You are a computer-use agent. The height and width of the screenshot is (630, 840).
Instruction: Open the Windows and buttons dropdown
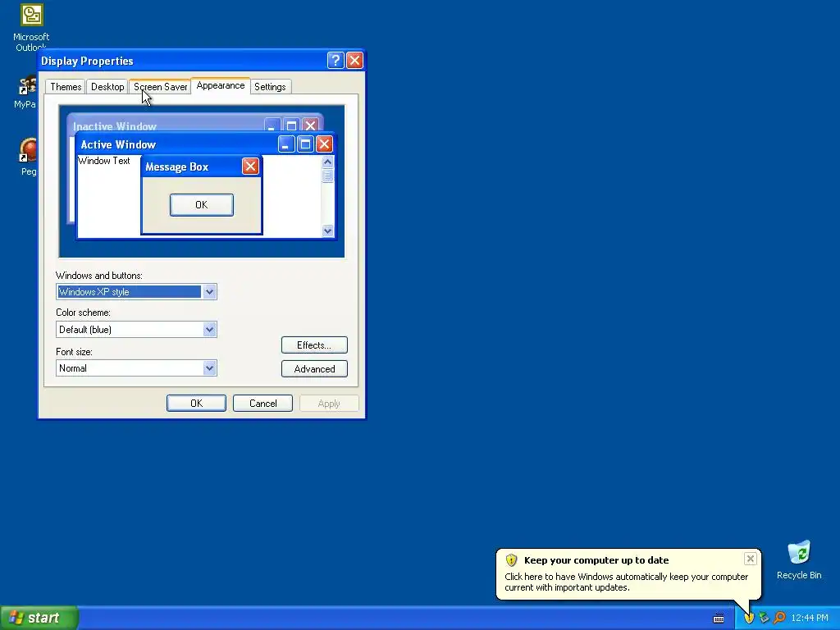tap(209, 292)
